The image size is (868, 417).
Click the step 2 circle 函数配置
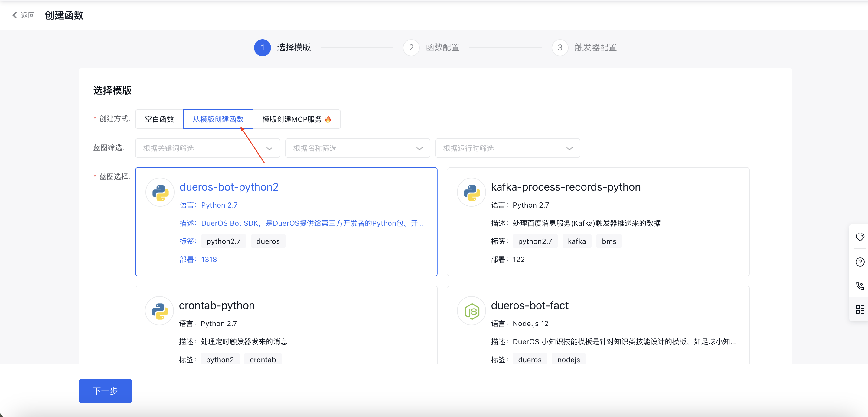[x=411, y=47]
